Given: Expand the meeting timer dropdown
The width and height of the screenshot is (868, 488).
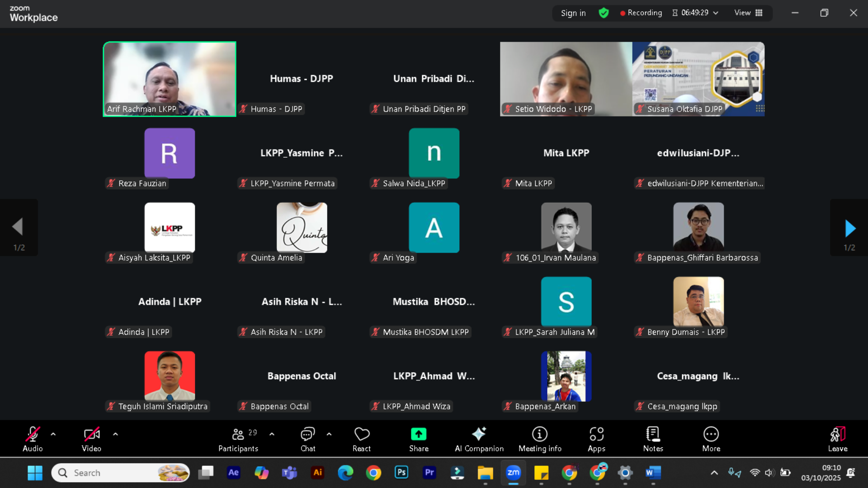Looking at the screenshot, I should (x=716, y=13).
